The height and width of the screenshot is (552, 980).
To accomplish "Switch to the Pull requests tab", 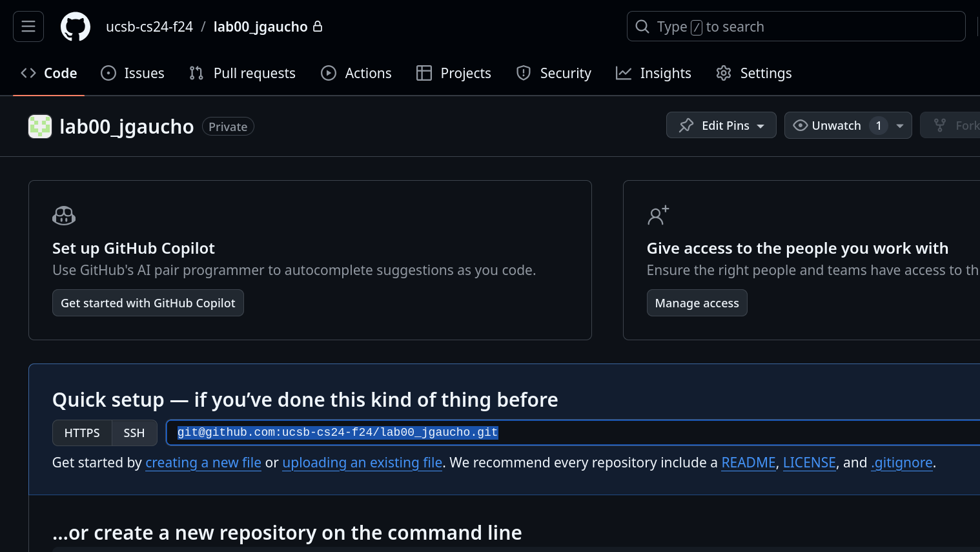I will 242,73.
